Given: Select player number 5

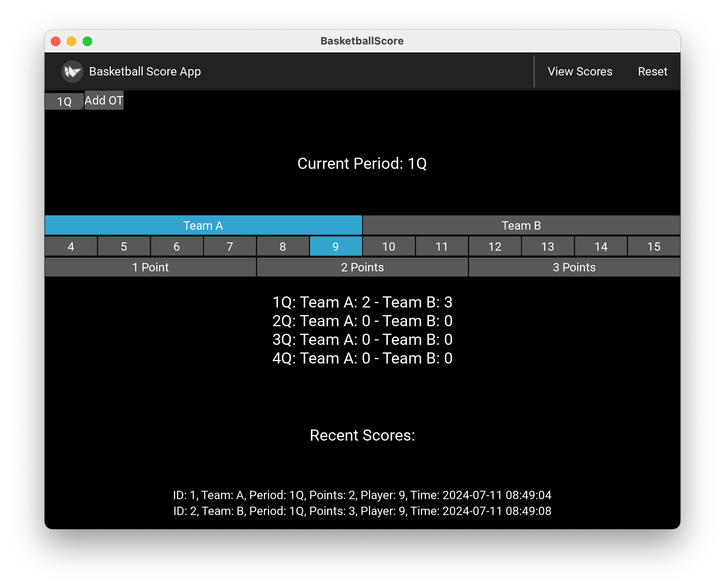Looking at the screenshot, I should 124,246.
